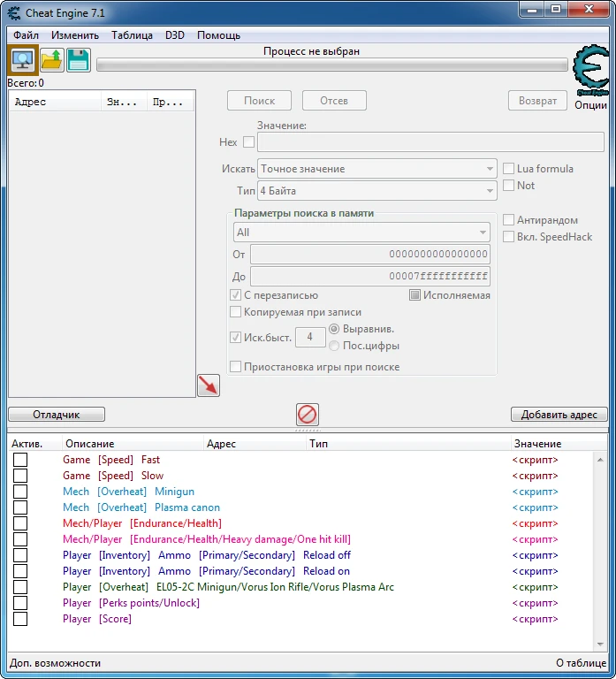
Task: Click the Поиск button
Action: click(x=259, y=101)
